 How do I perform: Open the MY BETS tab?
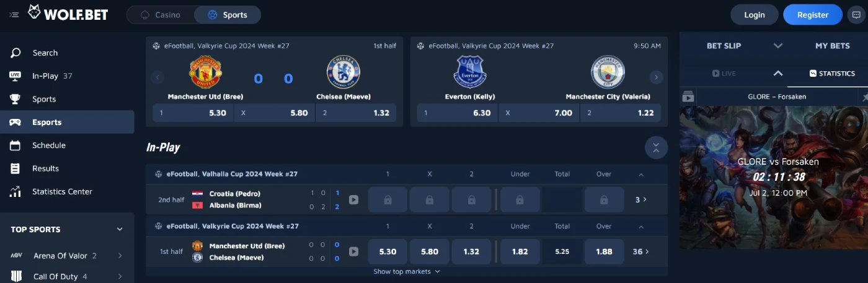832,46
